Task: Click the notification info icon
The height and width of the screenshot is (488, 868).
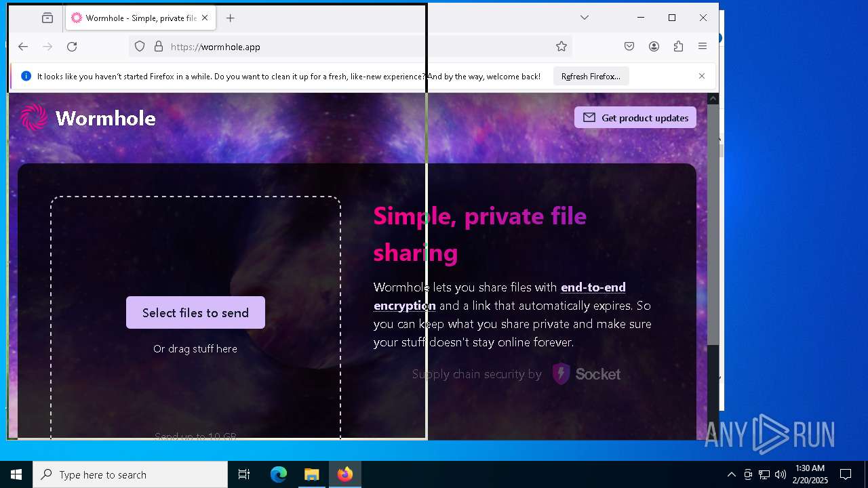Action: pyautogui.click(x=26, y=76)
